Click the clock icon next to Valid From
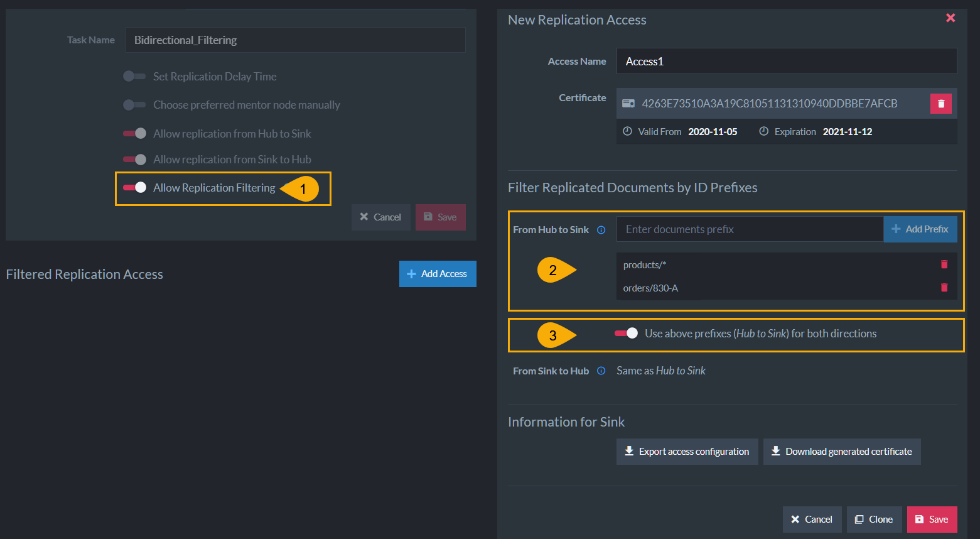 [x=627, y=131]
